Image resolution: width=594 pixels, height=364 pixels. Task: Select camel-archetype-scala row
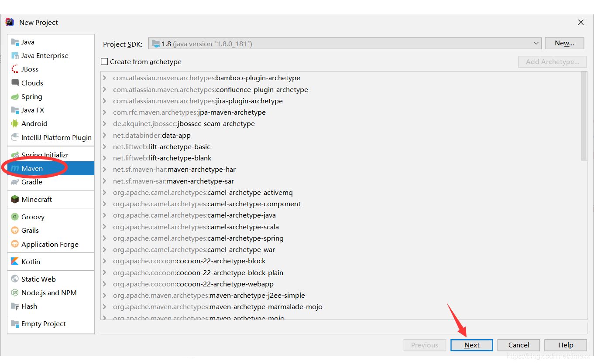341,227
